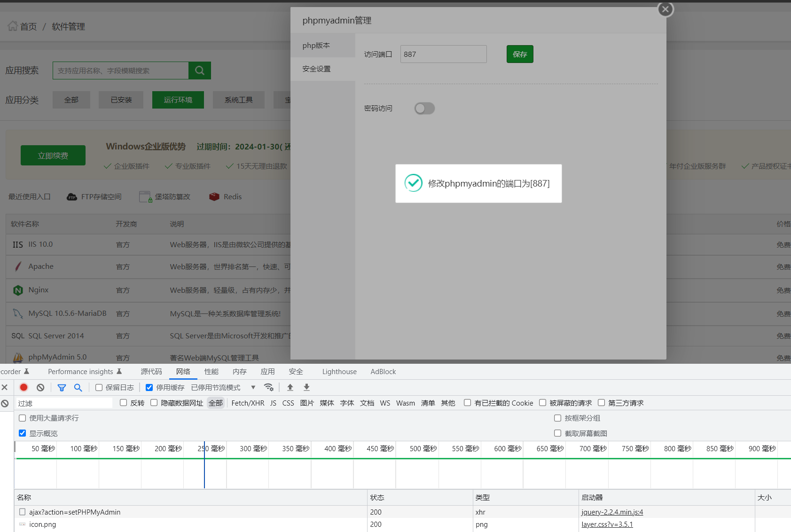The width and height of the screenshot is (791, 532).
Task: Click the green search magnifier button
Action: pos(200,70)
